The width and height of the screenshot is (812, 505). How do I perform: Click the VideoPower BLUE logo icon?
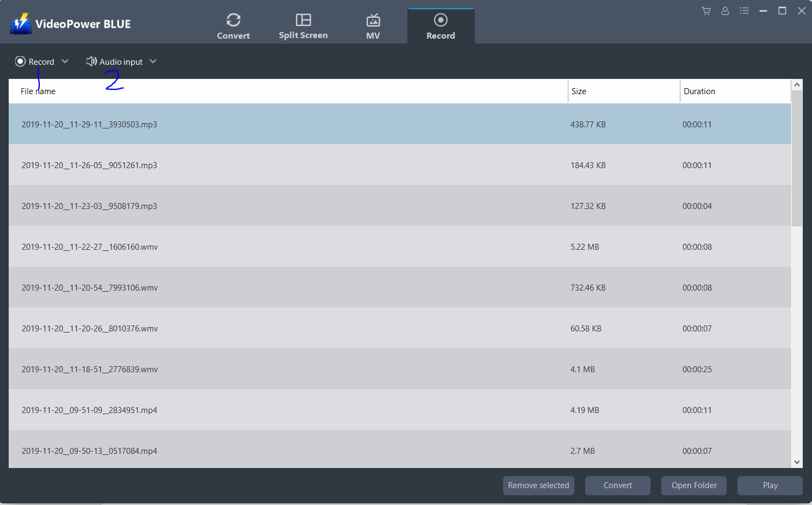point(21,24)
